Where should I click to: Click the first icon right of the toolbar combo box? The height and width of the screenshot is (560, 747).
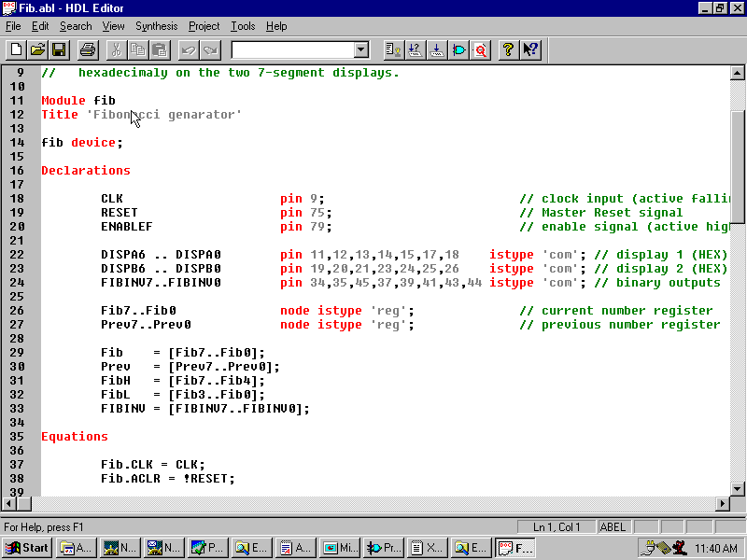coord(393,49)
